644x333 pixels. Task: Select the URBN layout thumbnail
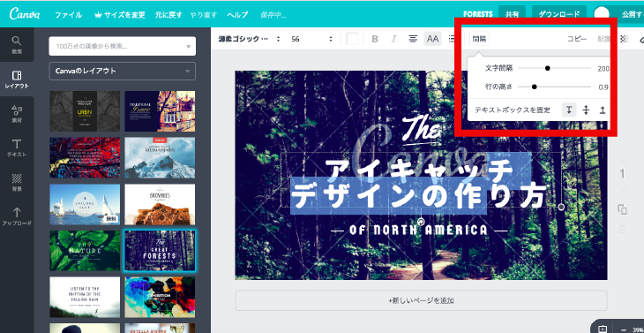click(x=85, y=111)
